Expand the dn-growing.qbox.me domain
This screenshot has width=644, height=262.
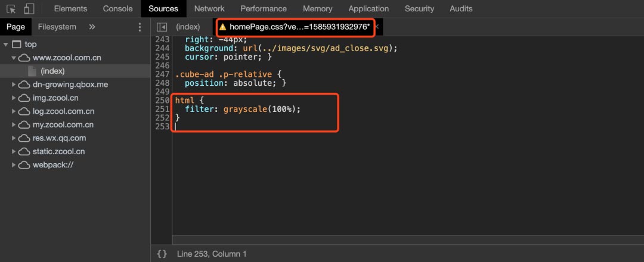click(x=14, y=85)
